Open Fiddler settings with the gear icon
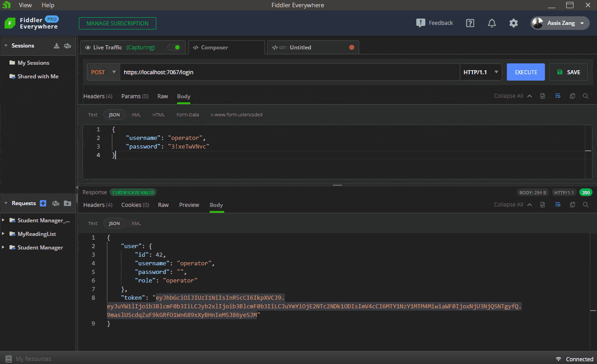 coord(513,23)
